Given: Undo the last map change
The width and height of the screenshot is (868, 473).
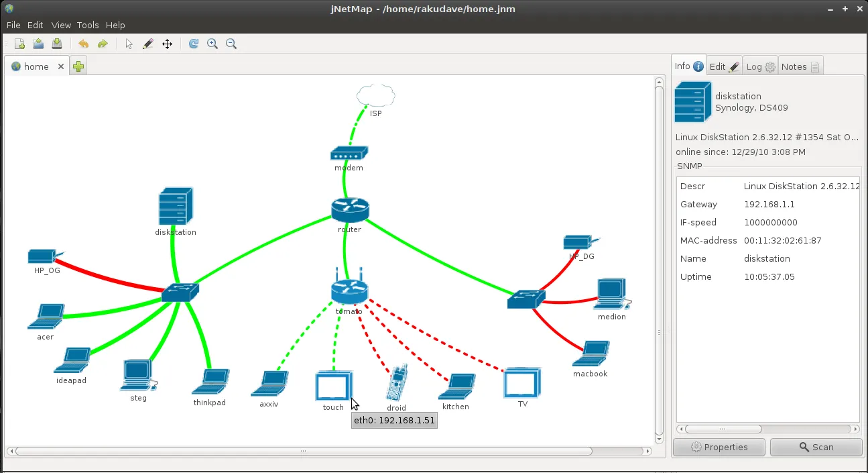Looking at the screenshot, I should 83,43.
